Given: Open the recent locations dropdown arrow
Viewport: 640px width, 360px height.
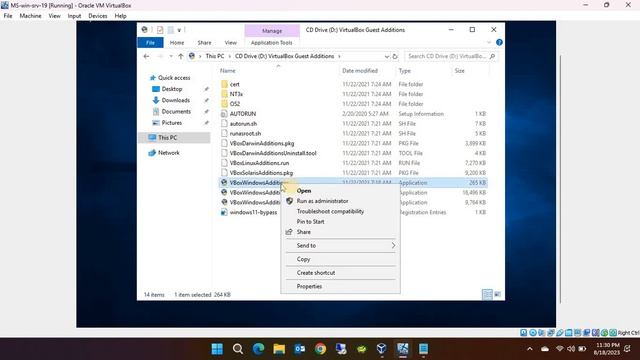Looking at the screenshot, I should pos(171,56).
